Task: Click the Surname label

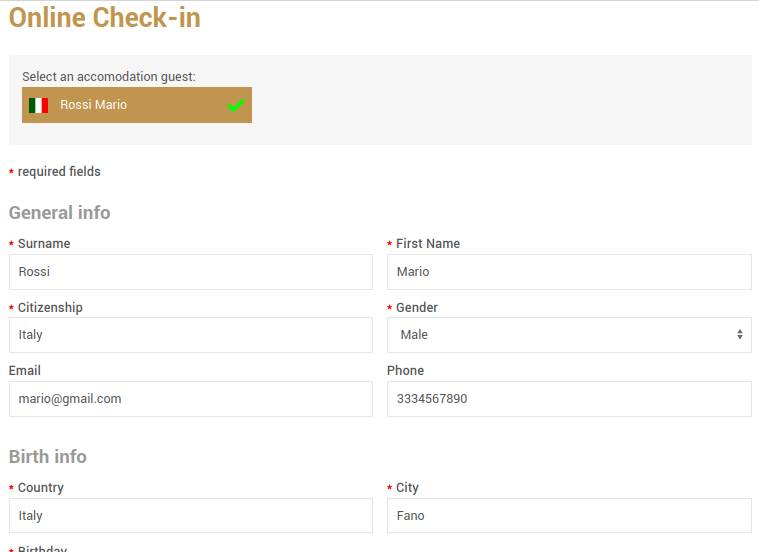Action: pyautogui.click(x=44, y=244)
